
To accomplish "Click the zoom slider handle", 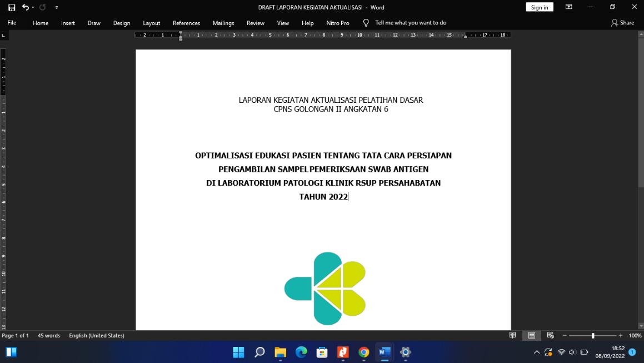I will 593,336.
